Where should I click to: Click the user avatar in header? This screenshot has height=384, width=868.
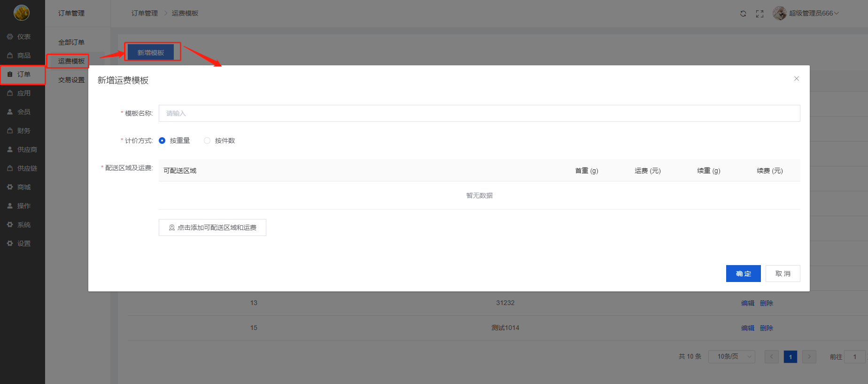point(780,13)
